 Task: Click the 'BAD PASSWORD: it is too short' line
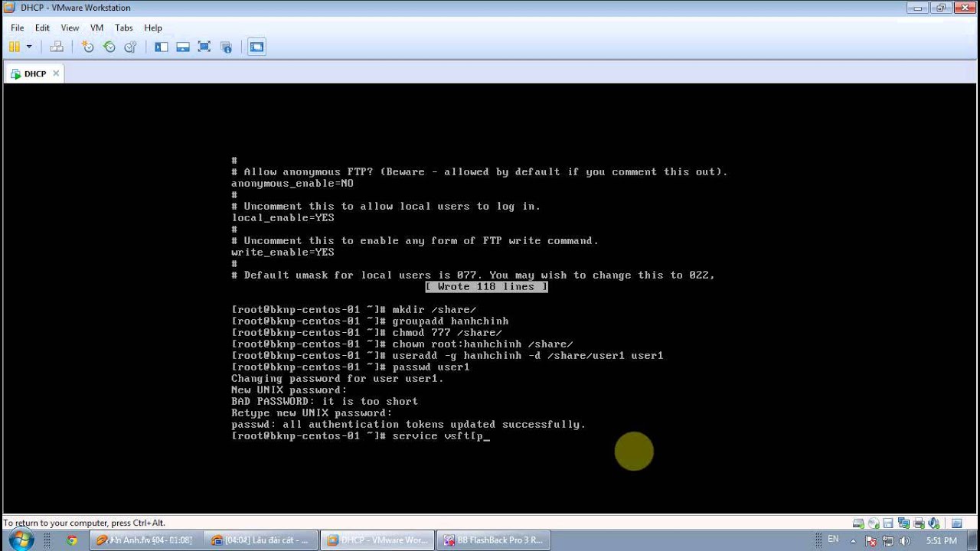tap(325, 402)
